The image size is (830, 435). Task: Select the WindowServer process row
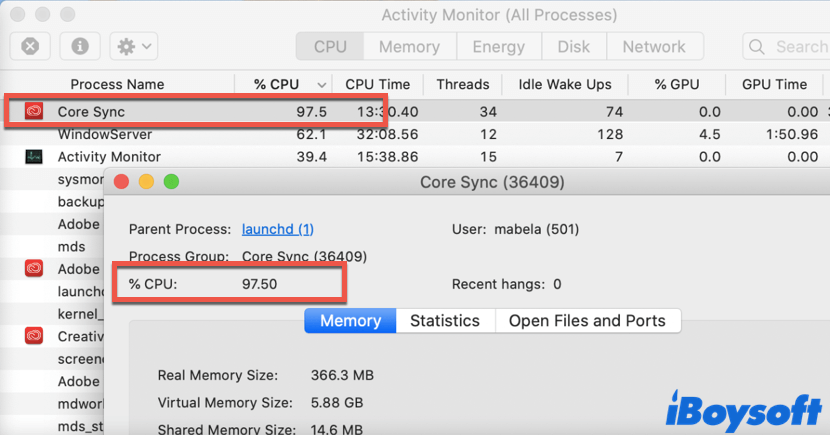tap(105, 134)
